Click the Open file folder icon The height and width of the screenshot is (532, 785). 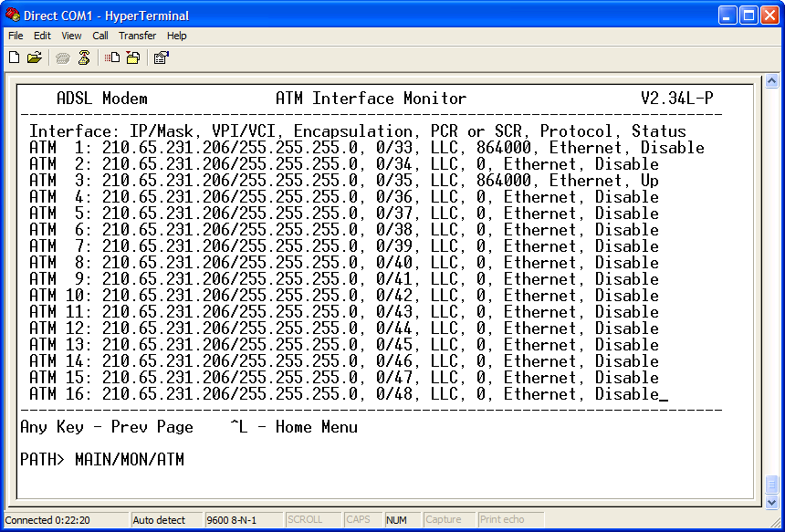tap(34, 57)
